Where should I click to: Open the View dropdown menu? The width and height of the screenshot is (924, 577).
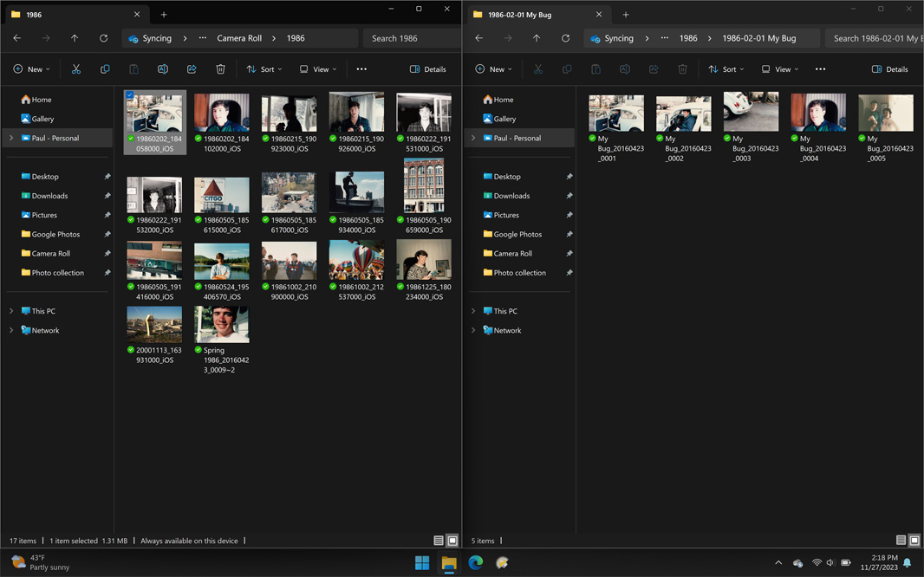tap(317, 68)
